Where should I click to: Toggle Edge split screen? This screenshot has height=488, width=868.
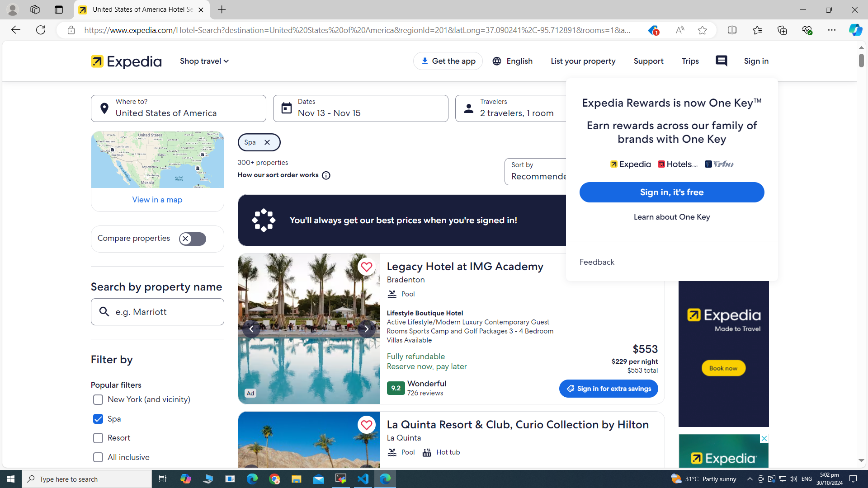[732, 30]
